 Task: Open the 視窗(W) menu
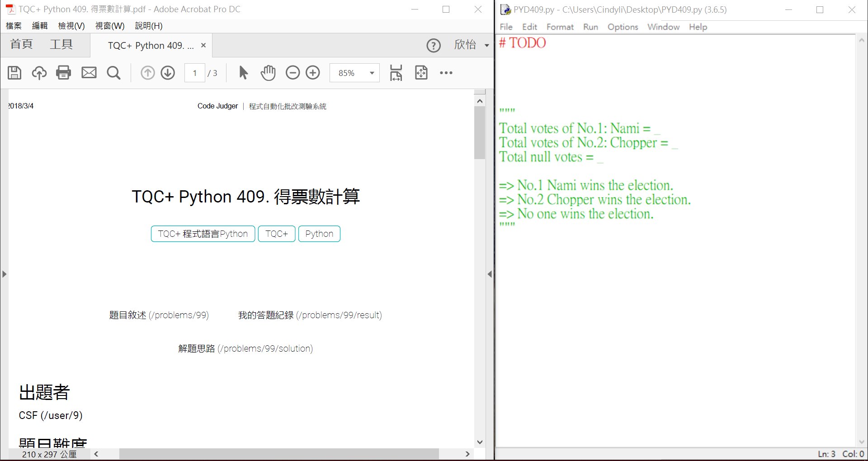point(110,26)
